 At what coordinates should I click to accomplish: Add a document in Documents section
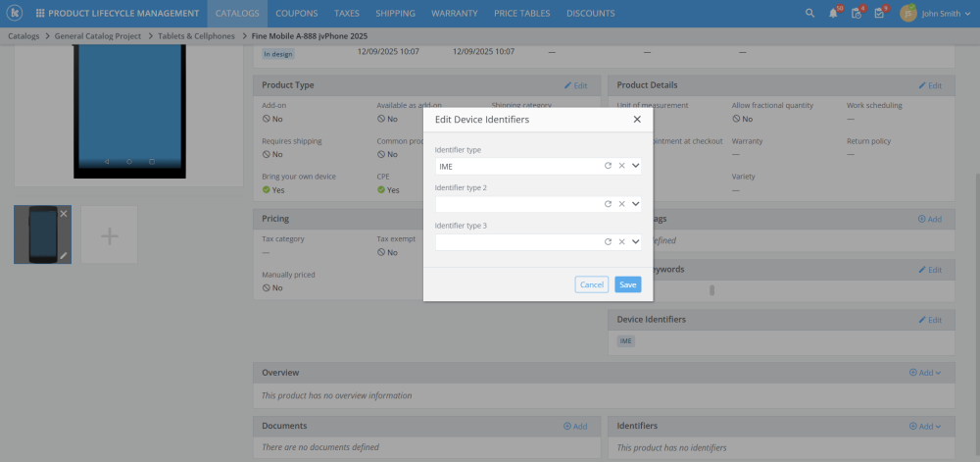575,427
